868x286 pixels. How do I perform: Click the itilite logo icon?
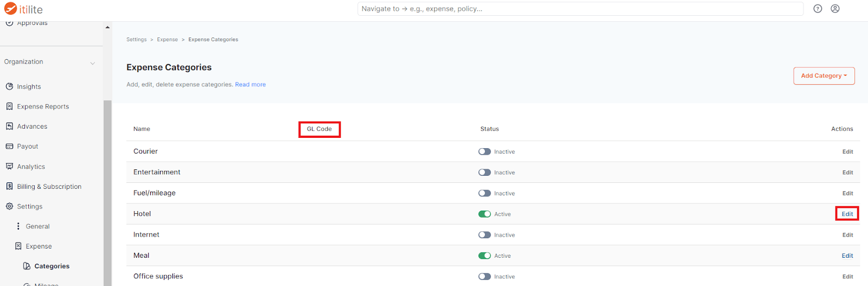point(10,9)
